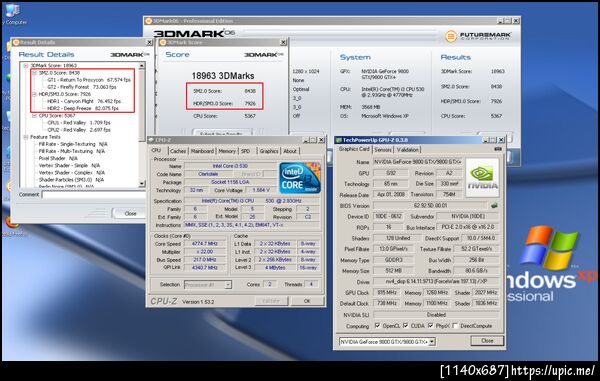The width and height of the screenshot is (600, 381).
Task: Open the Validation tab in GPU-Z
Action: [x=408, y=150]
